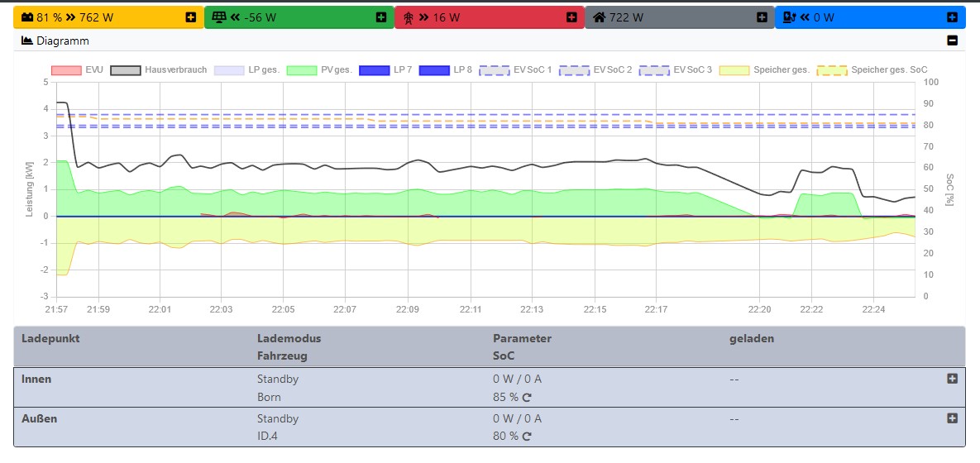Select the Standby mode for Innen
980x463 pixels.
coord(278,379)
